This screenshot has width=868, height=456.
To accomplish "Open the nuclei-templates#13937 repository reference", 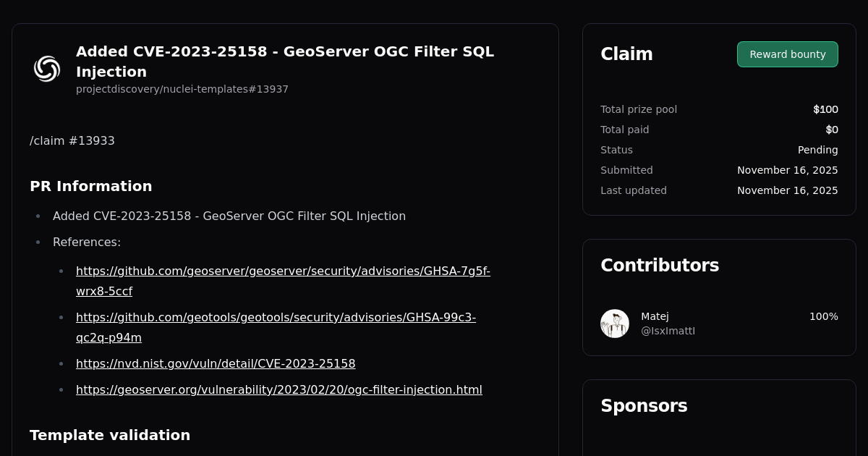I will tap(182, 89).
